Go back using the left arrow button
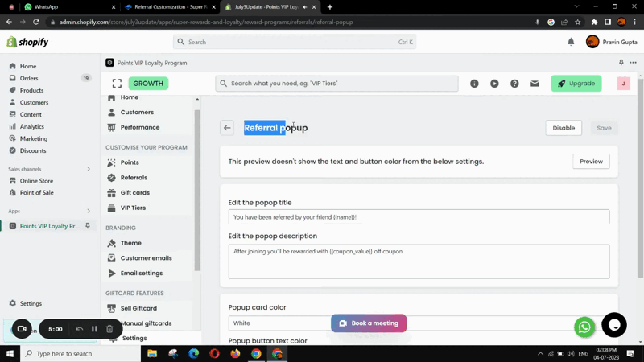Image resolution: width=644 pixels, height=362 pixels. (x=227, y=128)
